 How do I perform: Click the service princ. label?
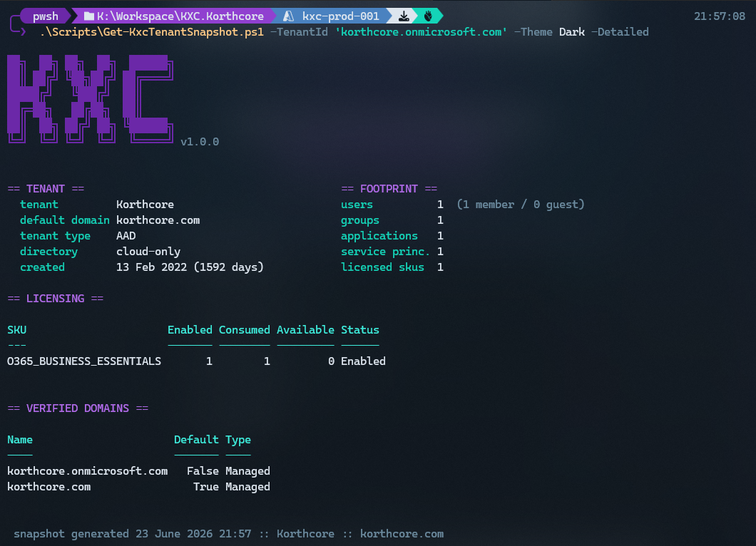385,252
